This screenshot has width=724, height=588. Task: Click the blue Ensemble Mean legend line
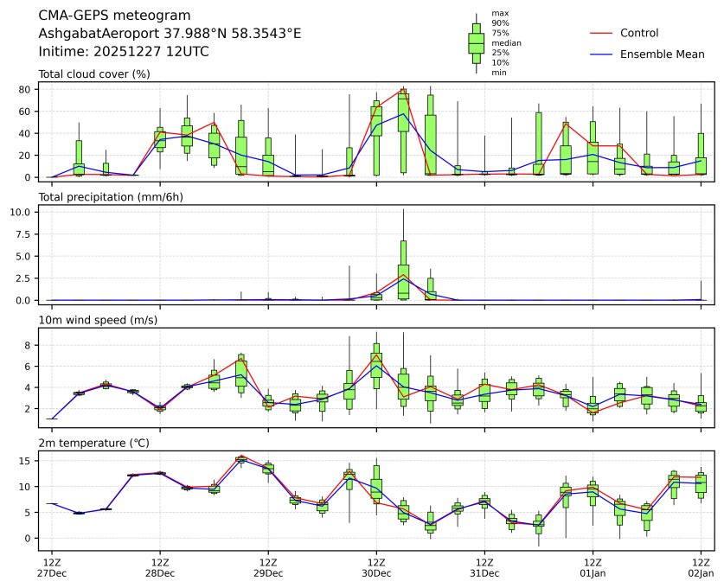[x=601, y=54]
